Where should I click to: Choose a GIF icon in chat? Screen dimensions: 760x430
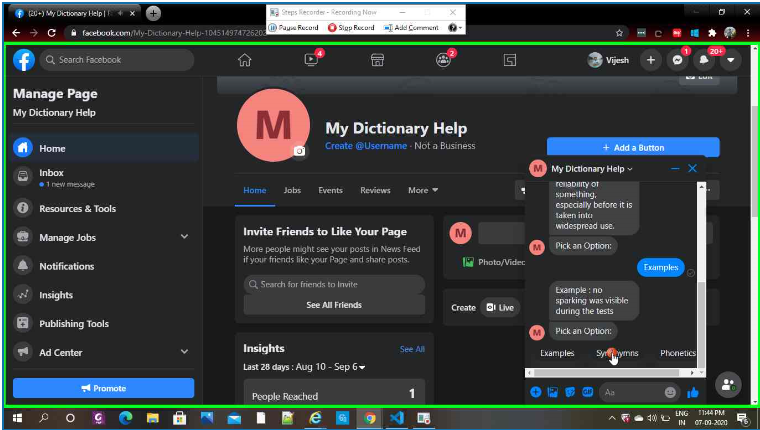pos(587,392)
